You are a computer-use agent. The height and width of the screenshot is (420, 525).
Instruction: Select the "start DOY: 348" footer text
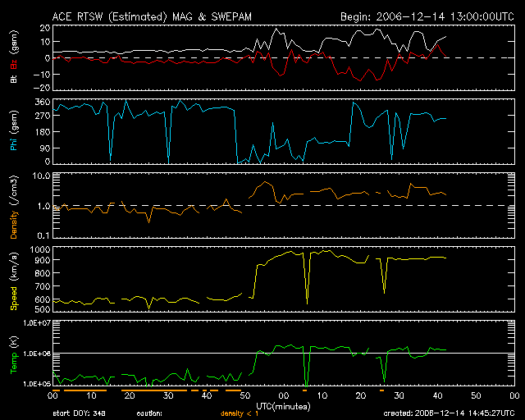click(80, 413)
